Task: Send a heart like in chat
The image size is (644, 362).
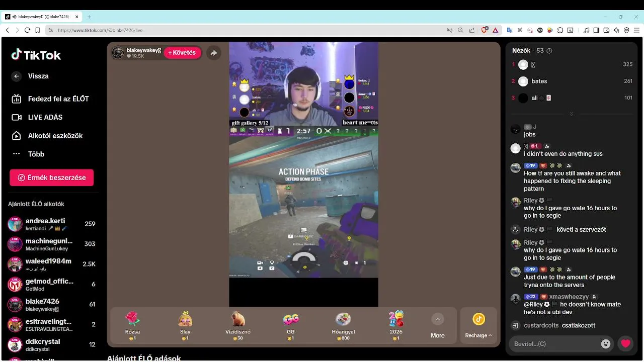Action: point(625,344)
